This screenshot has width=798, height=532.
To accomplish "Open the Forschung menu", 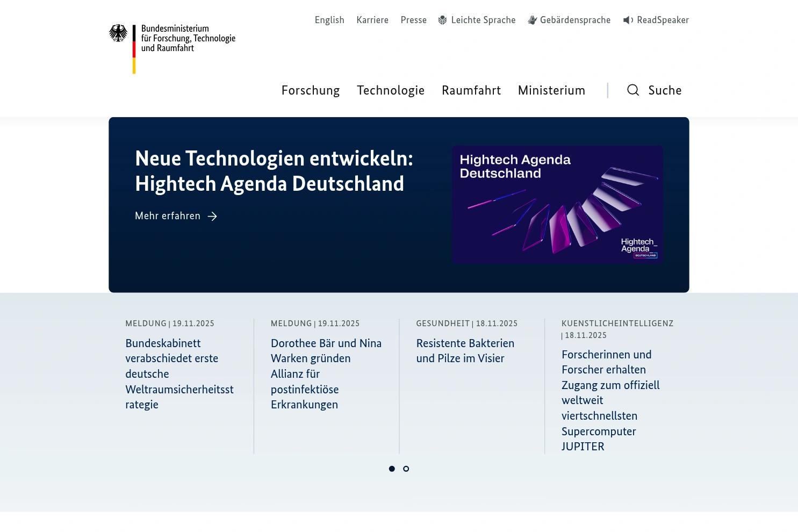I will click(x=311, y=90).
